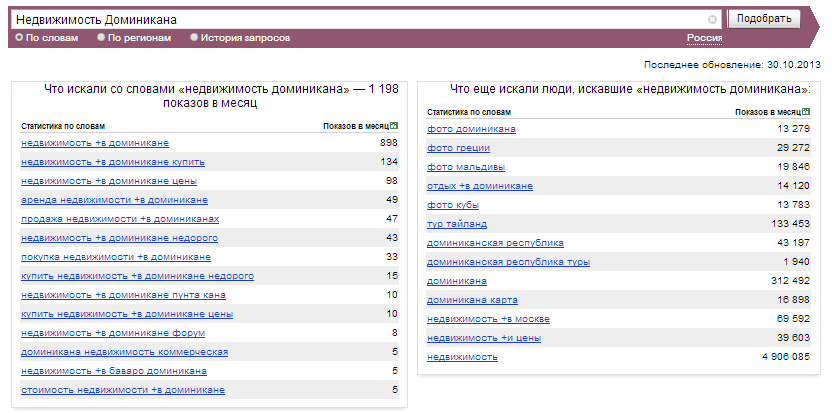Open the help icon beside the right 'Показов в месяц'
Viewport: 832px width, 413px height.
[x=807, y=112]
